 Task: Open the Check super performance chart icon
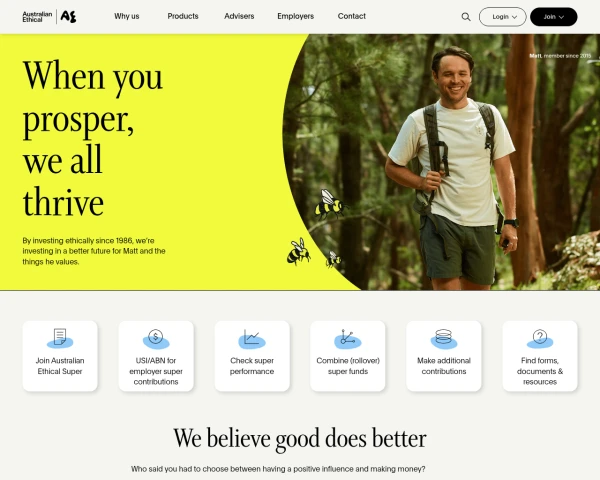pos(252,338)
